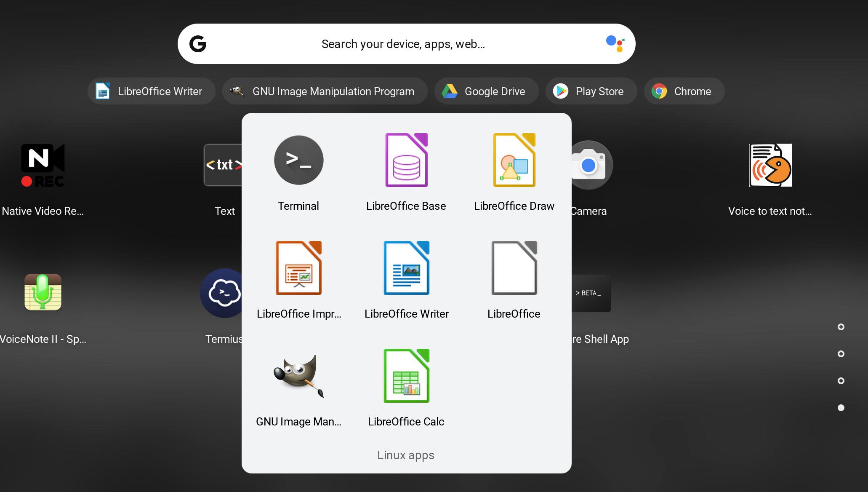Open Chrome suggestion chip
The height and width of the screenshot is (492, 868).
pyautogui.click(x=684, y=91)
